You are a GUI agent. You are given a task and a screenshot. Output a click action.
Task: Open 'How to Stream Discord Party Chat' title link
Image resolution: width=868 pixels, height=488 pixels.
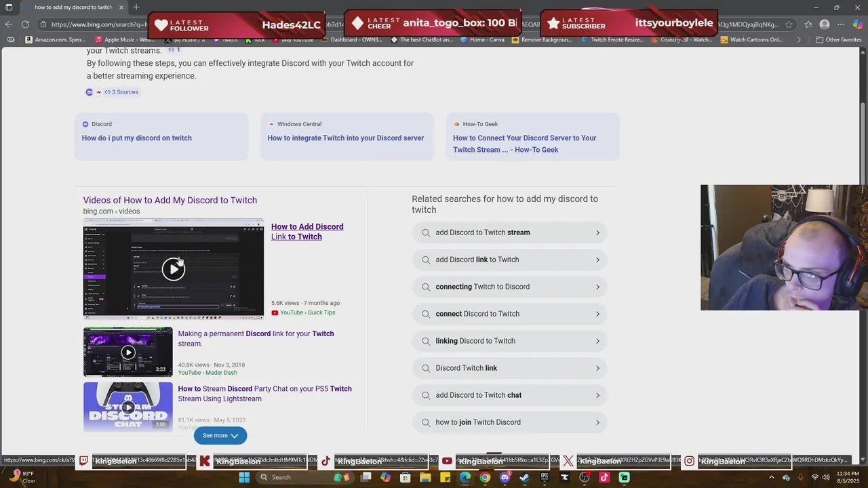(x=264, y=394)
